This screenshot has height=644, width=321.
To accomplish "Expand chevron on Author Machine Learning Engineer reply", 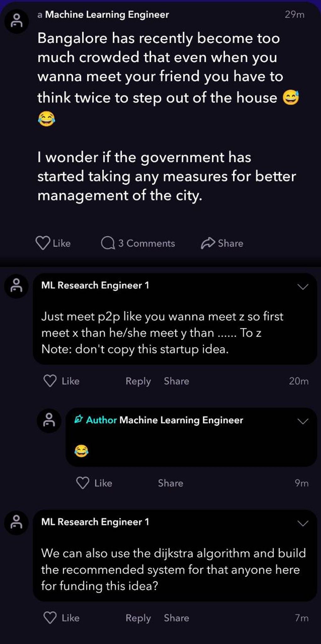I will [x=303, y=421].
